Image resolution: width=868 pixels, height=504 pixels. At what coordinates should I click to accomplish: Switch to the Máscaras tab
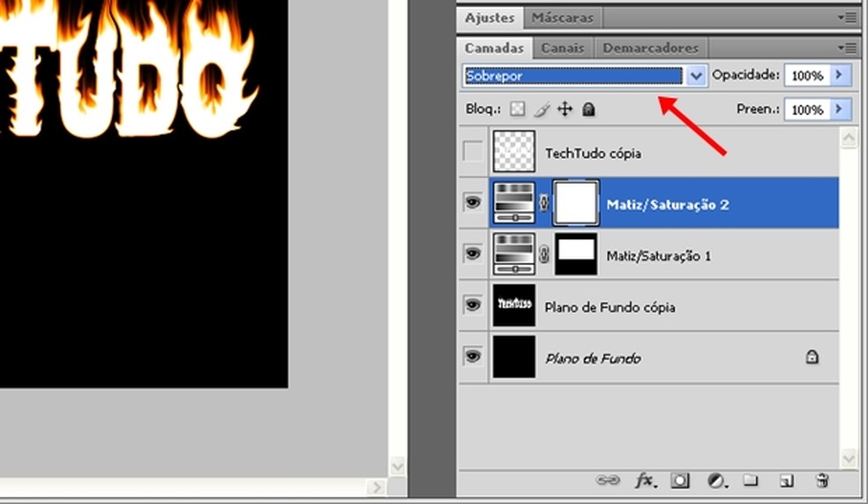563,18
